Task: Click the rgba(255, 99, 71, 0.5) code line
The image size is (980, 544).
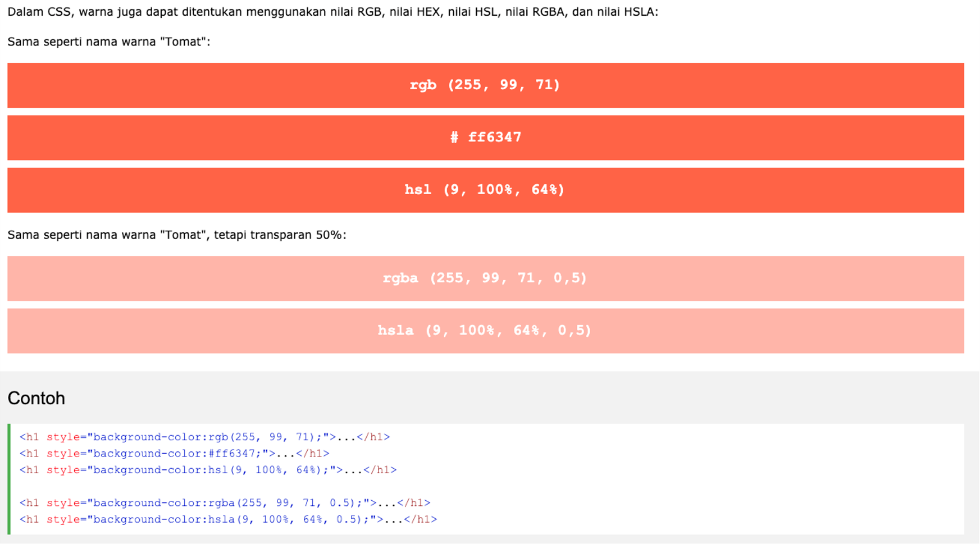Action: [x=225, y=502]
